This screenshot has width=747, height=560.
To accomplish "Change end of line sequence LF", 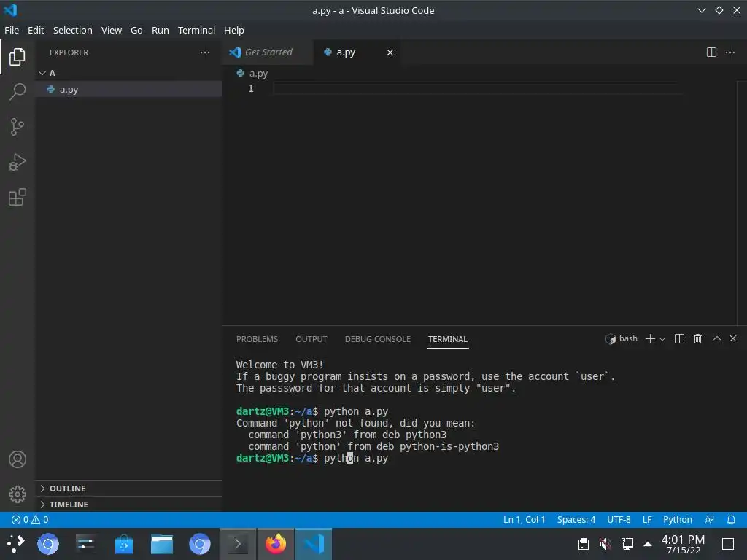I will tap(647, 519).
